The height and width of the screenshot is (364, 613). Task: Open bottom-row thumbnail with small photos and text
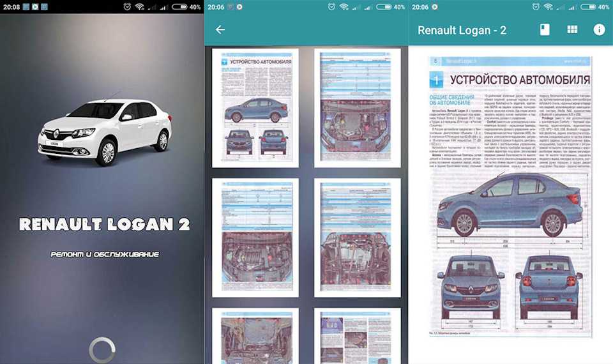pos(358,336)
